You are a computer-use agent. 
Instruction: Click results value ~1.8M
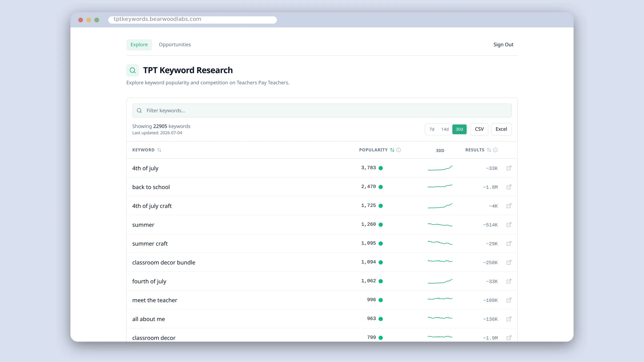[x=490, y=187]
